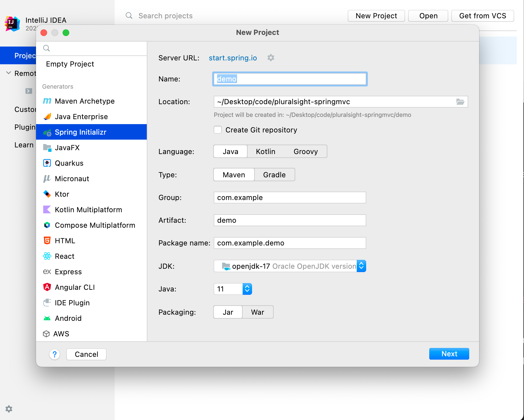This screenshot has width=524, height=420.
Task: Select Java as the language
Action: [230, 152]
